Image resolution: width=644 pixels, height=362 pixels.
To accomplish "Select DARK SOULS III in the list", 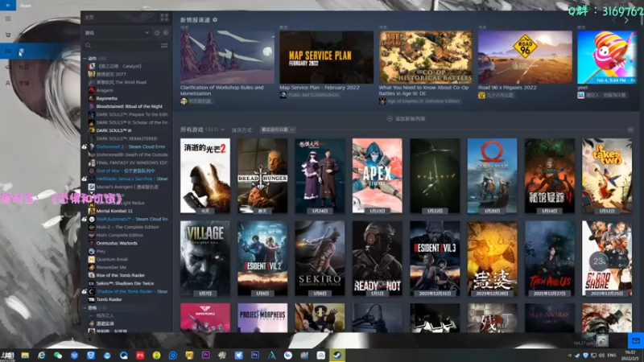I will click(x=114, y=130).
